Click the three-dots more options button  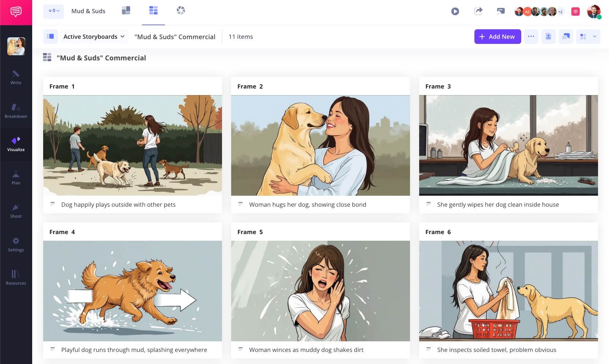click(x=531, y=37)
